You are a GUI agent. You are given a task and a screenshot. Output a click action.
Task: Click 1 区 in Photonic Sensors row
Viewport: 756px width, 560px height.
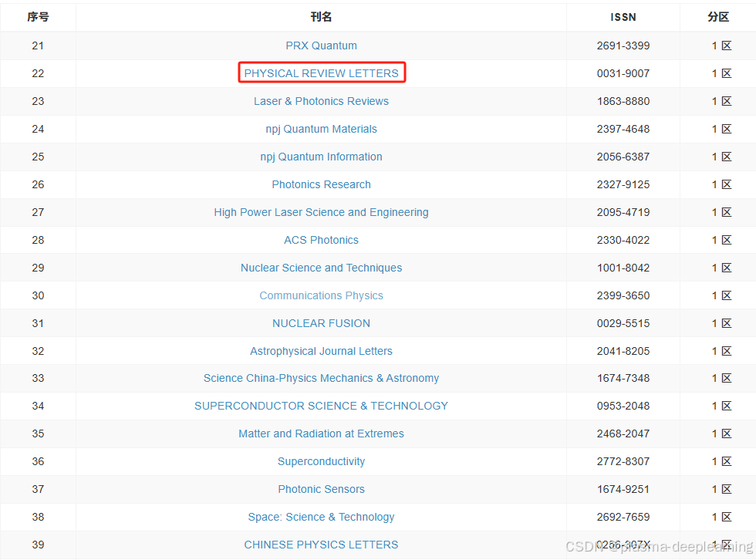(721, 489)
